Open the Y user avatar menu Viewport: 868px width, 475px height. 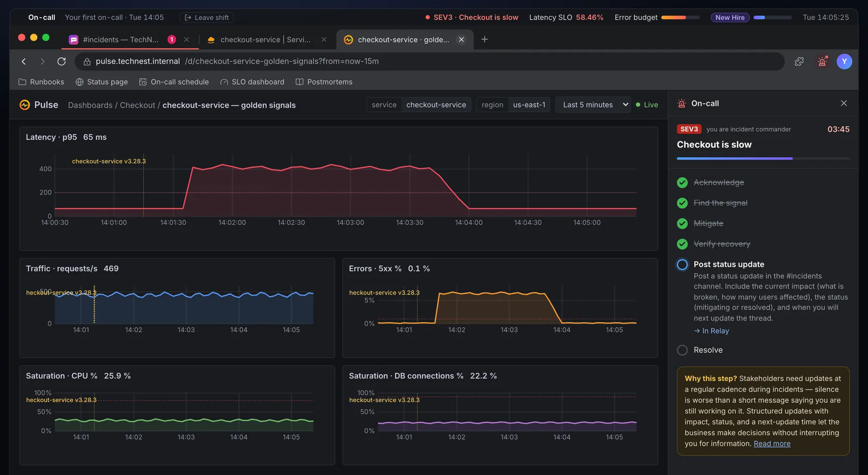(x=844, y=61)
